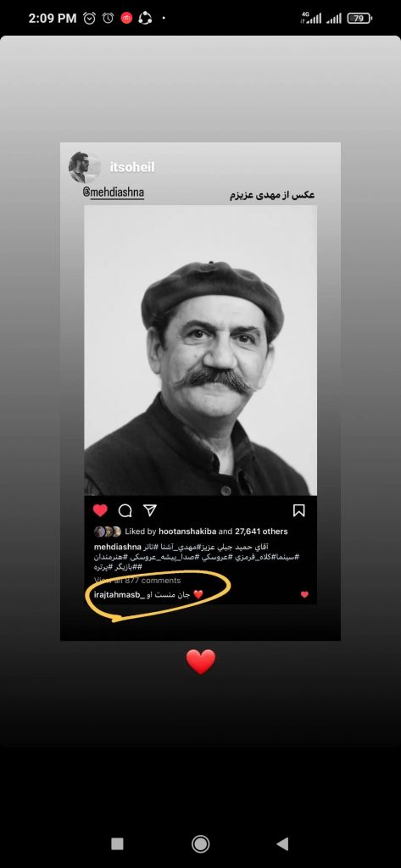Open irajtahmasb_ commenter profile
This screenshot has width=401, height=868.
click(119, 594)
